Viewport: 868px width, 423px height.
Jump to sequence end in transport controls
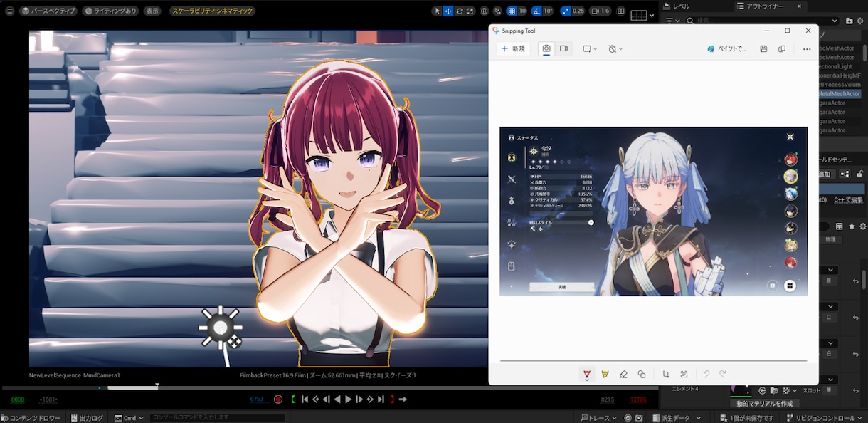pos(381,399)
